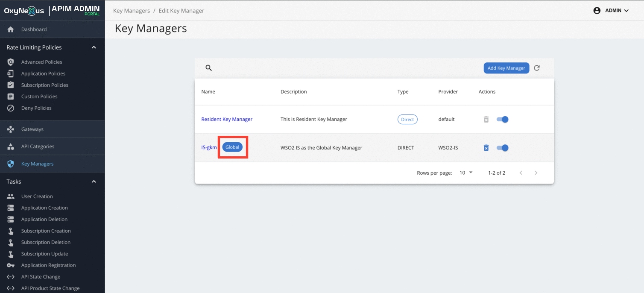Delete the IS-gkm key manager

[x=486, y=148]
